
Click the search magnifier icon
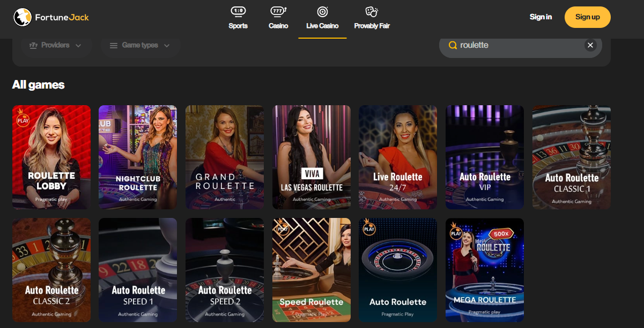point(453,45)
